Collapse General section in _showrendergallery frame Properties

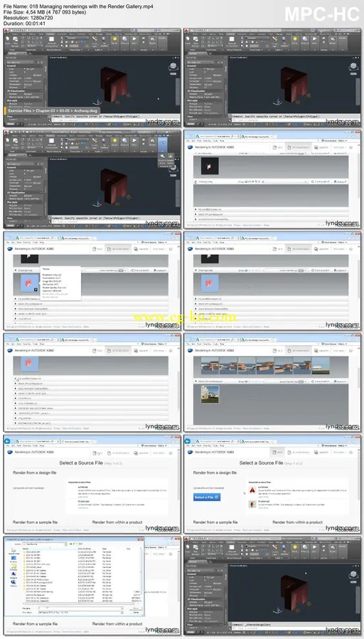tap(205, 574)
